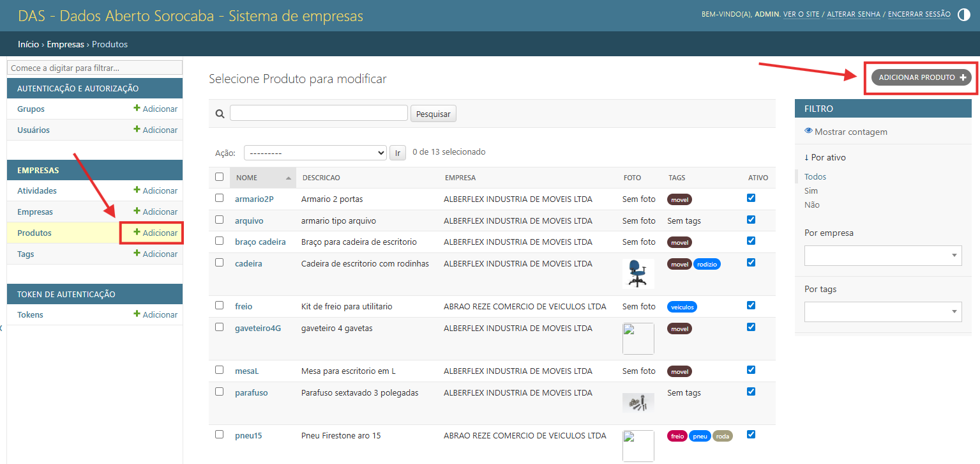Click the eye icon for Mostrar contagem
Screen dimensions: 980x464
point(808,131)
